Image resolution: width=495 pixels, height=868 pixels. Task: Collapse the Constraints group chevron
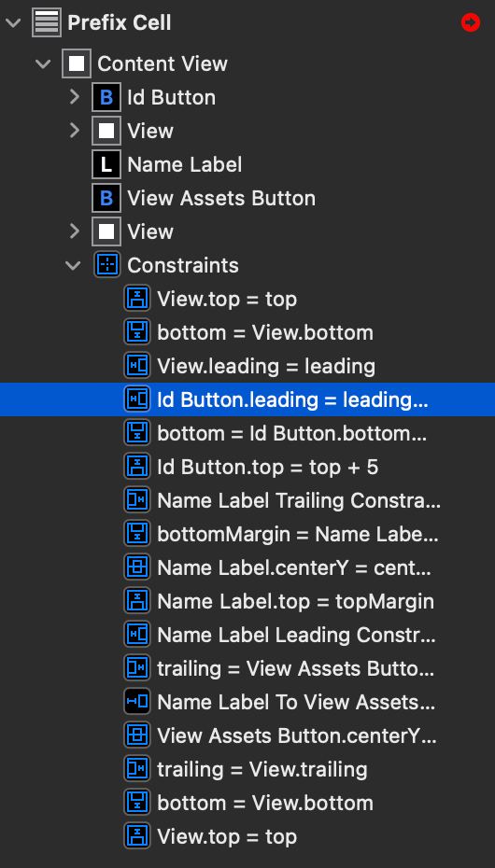pos(73,266)
